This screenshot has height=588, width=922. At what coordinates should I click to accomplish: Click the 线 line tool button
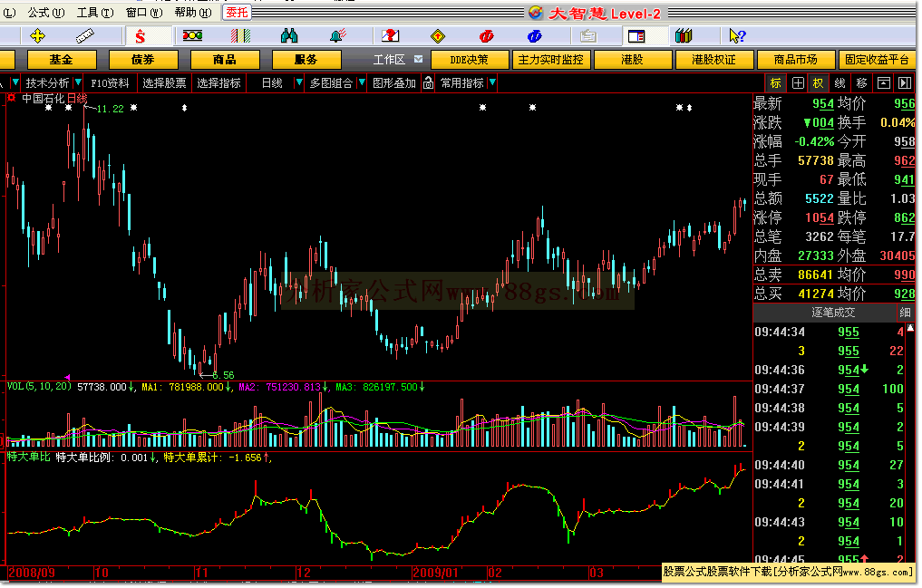click(840, 83)
